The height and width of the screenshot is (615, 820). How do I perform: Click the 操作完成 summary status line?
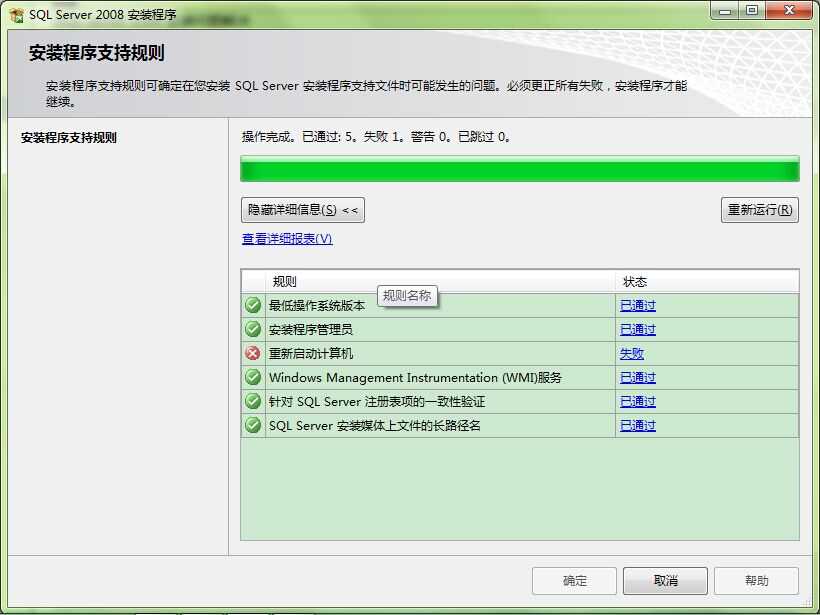point(376,137)
